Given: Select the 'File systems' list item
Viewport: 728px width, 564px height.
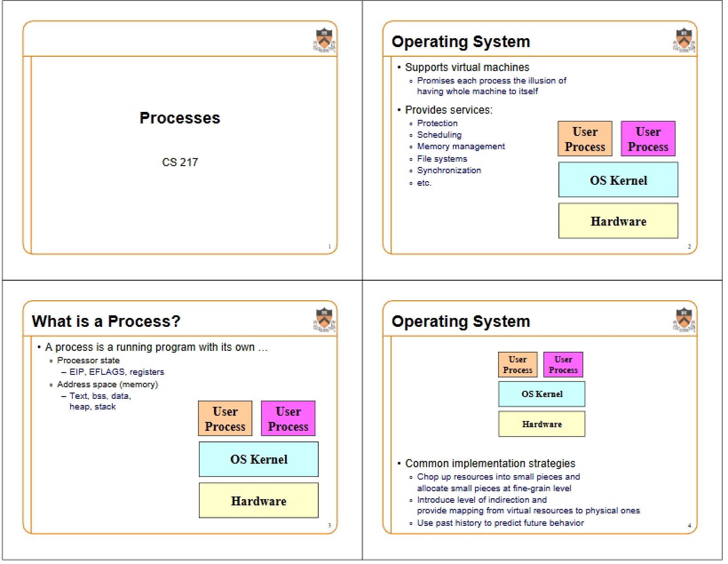Looking at the screenshot, I should 442,159.
